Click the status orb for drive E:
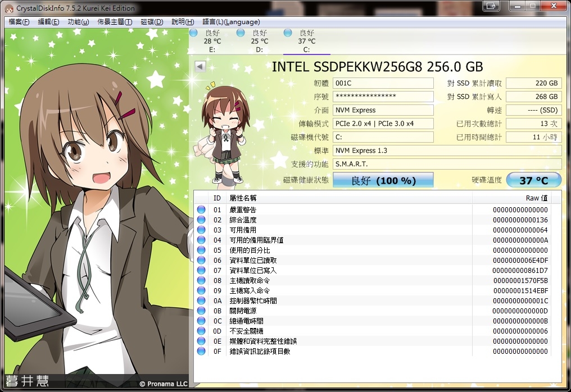 tap(193, 33)
